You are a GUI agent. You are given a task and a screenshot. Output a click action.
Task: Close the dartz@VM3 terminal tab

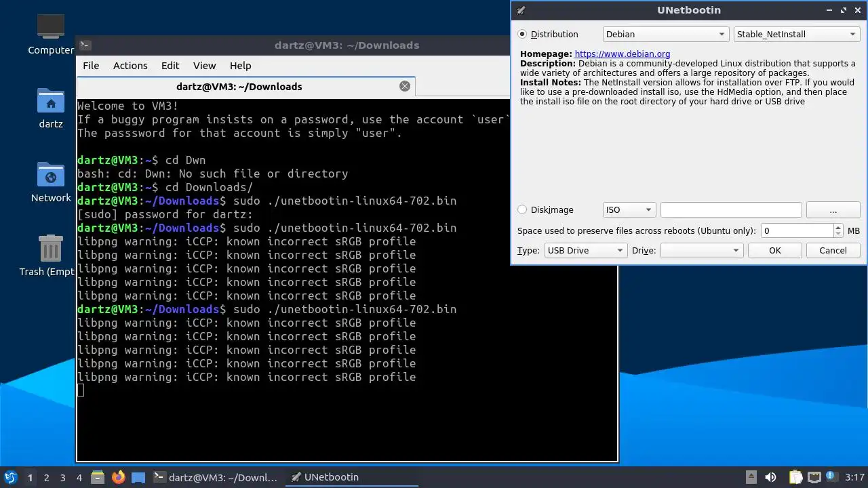click(x=405, y=86)
